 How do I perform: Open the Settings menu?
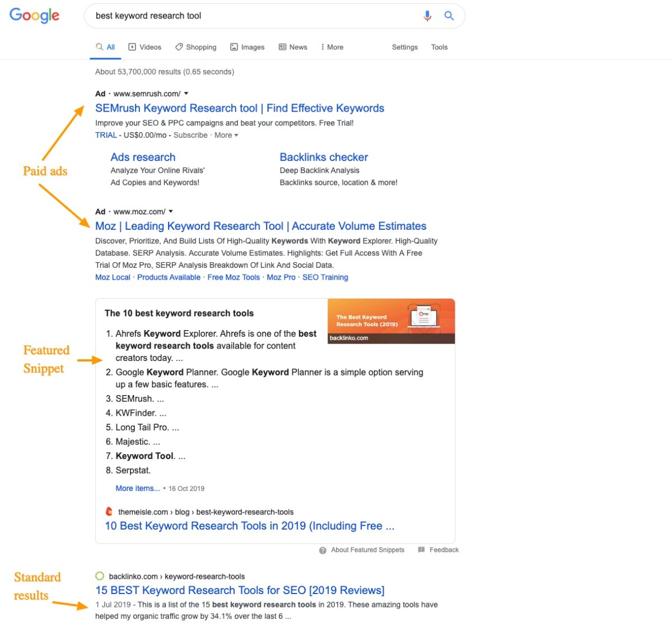click(404, 47)
